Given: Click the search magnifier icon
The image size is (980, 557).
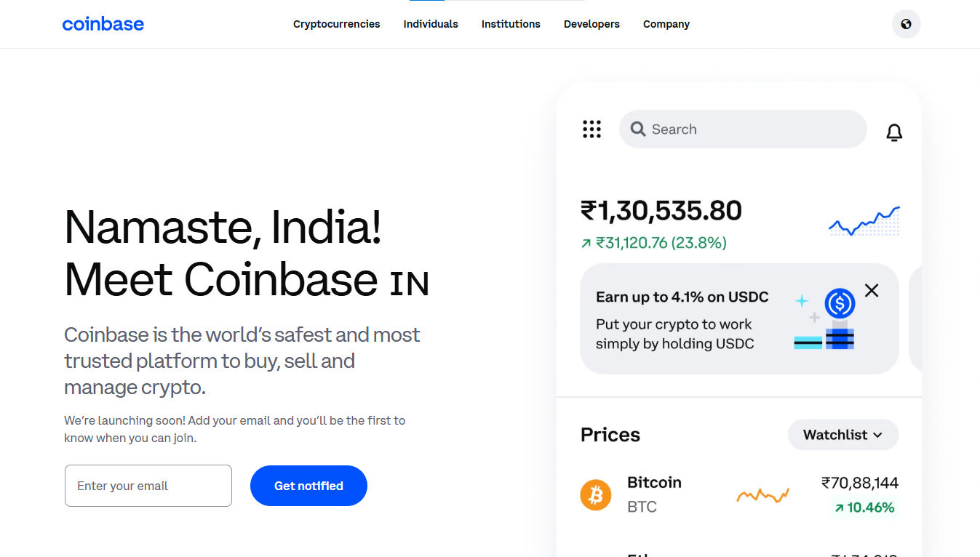Looking at the screenshot, I should pos(638,129).
